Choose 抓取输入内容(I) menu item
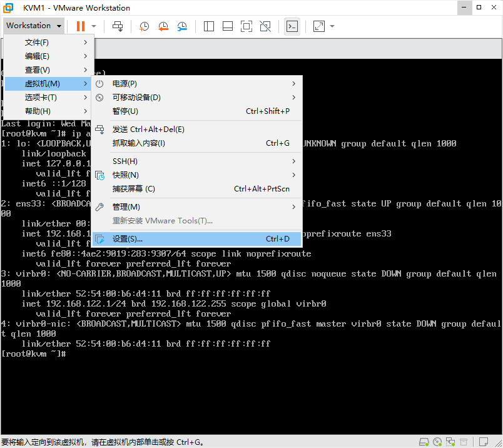Viewport: 503px width, 448px height. [197, 143]
